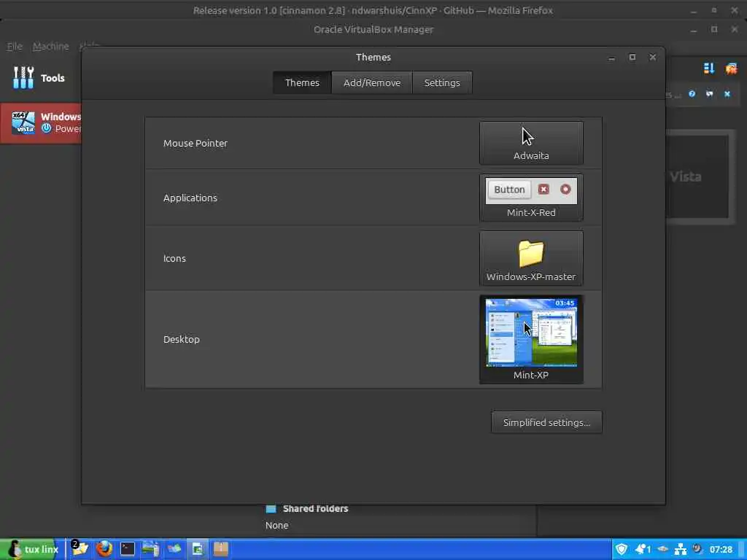Click the Icons row label
The height and width of the screenshot is (560, 747).
pyautogui.click(x=174, y=259)
